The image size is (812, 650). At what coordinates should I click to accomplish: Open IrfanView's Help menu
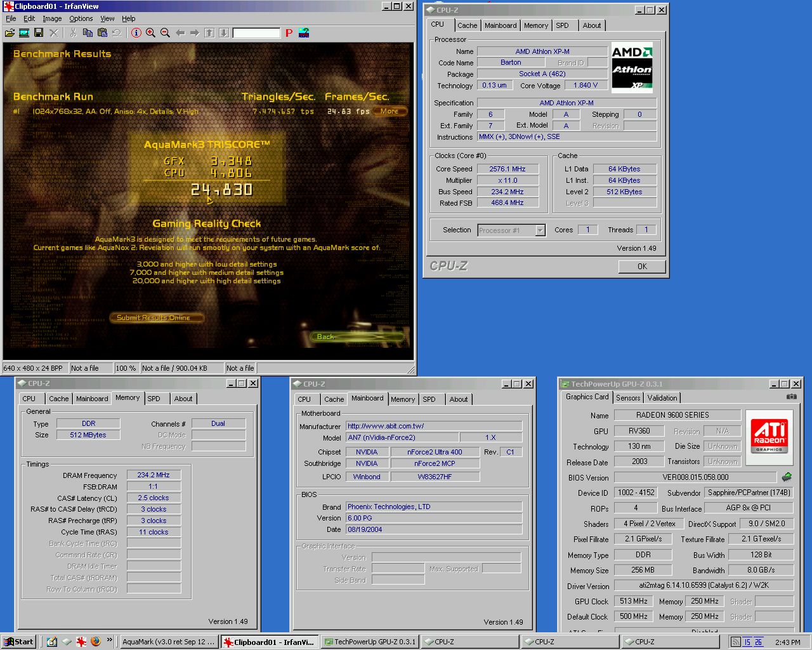(x=129, y=18)
